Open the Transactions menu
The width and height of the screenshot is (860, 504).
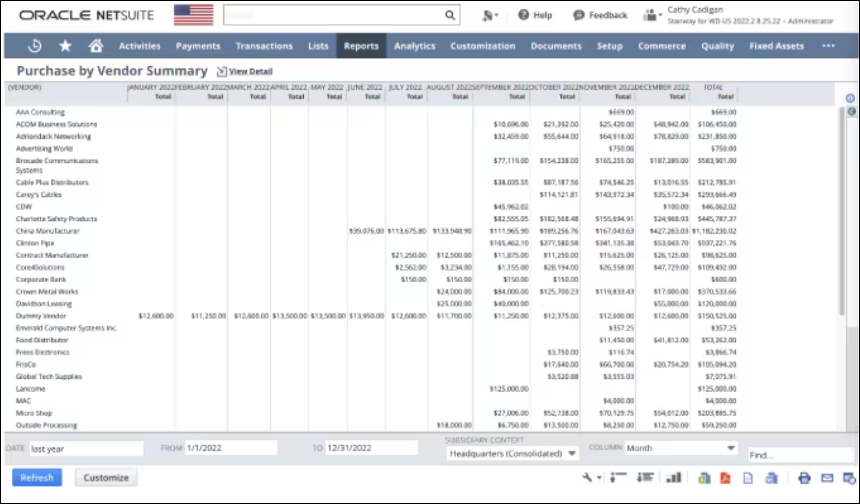pyautogui.click(x=264, y=46)
